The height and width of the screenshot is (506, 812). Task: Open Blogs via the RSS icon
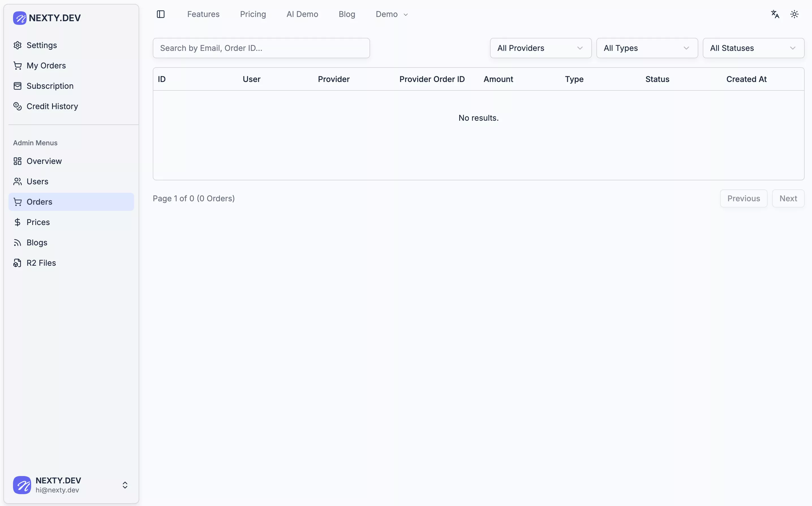(18, 243)
